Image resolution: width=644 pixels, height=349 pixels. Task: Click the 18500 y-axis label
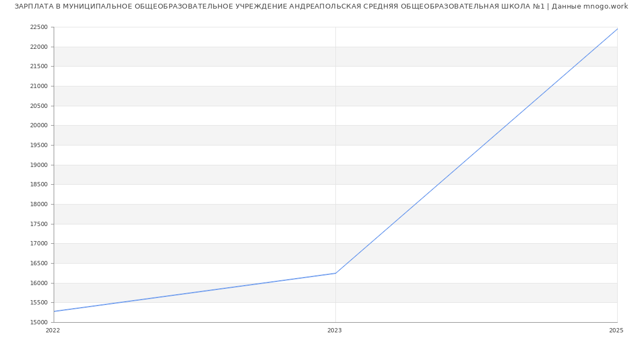pos(39,185)
